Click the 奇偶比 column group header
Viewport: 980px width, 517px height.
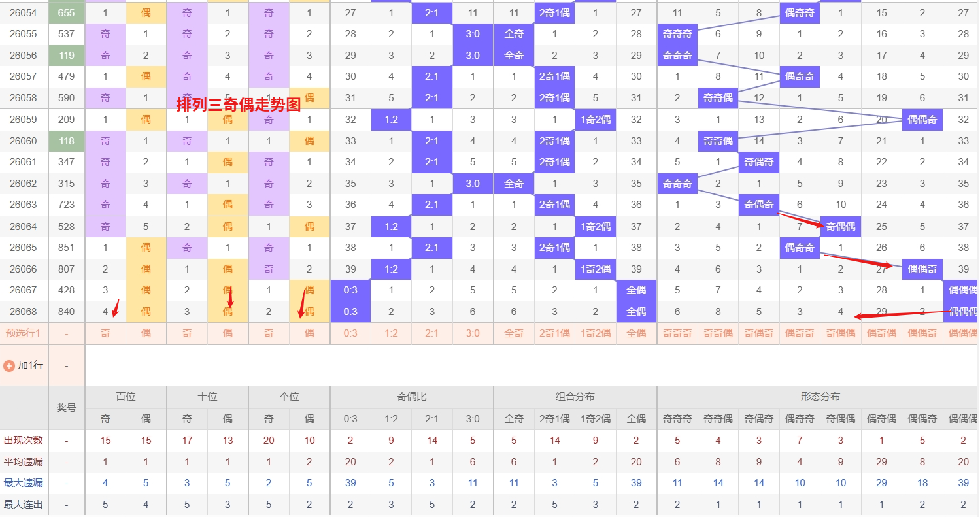tap(411, 397)
